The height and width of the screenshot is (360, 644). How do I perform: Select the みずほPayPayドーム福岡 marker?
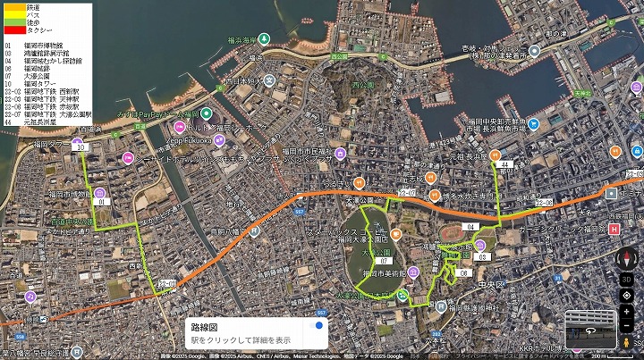pos(207,113)
